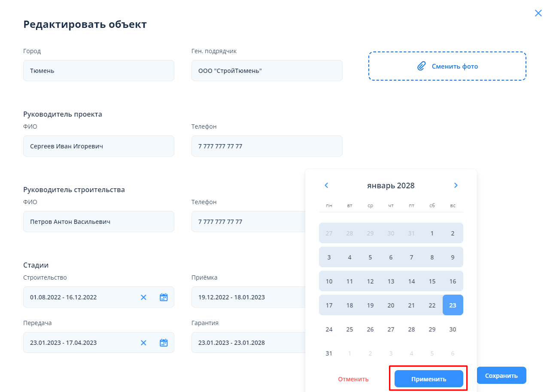Click Отменить in the calendar popup
The height and width of the screenshot is (392, 550).
[353, 379]
